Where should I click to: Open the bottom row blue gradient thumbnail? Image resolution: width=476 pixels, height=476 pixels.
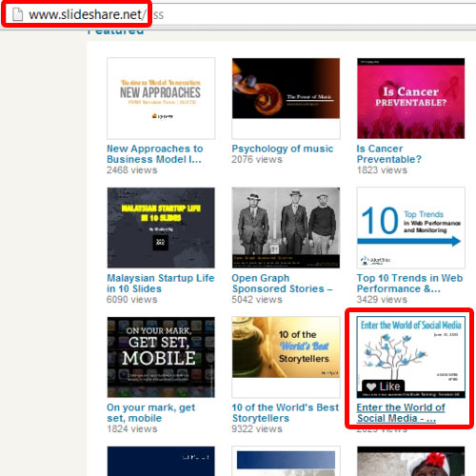click(x=286, y=461)
